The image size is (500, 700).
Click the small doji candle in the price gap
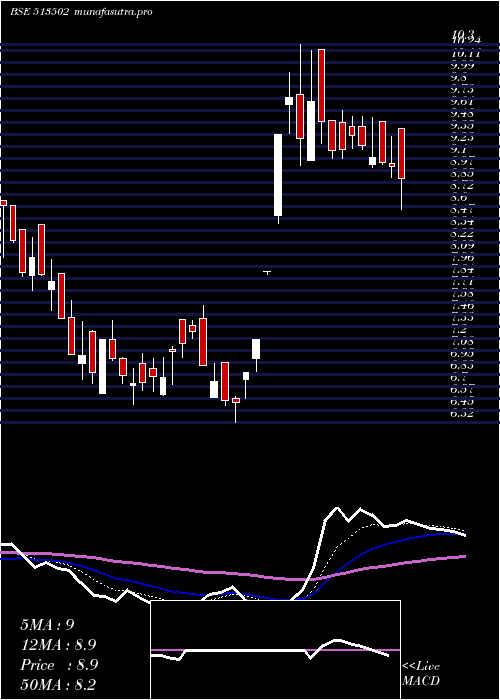267,272
